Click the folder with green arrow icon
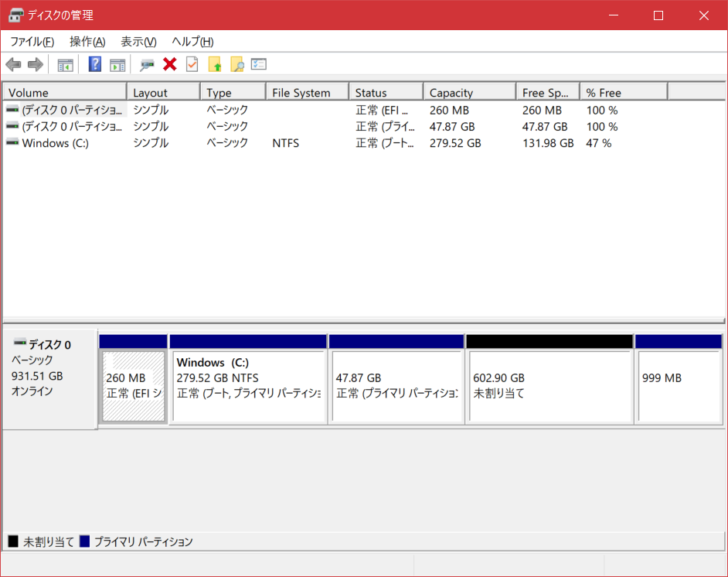The image size is (728, 577). [x=215, y=64]
